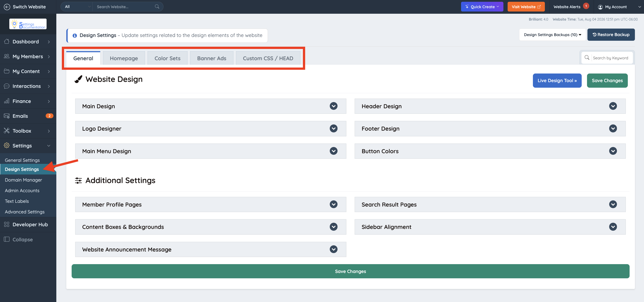
Task: Click the Switch Website back arrow icon
Action: 7,7
